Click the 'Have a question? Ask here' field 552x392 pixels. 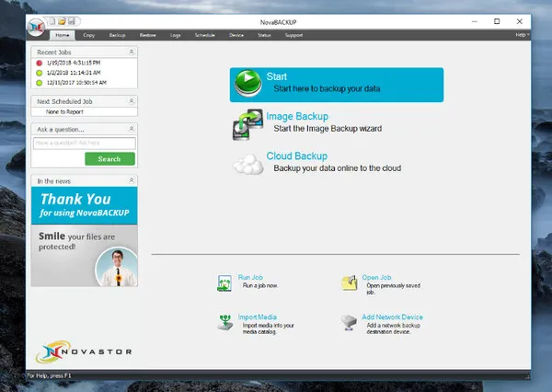(84, 143)
